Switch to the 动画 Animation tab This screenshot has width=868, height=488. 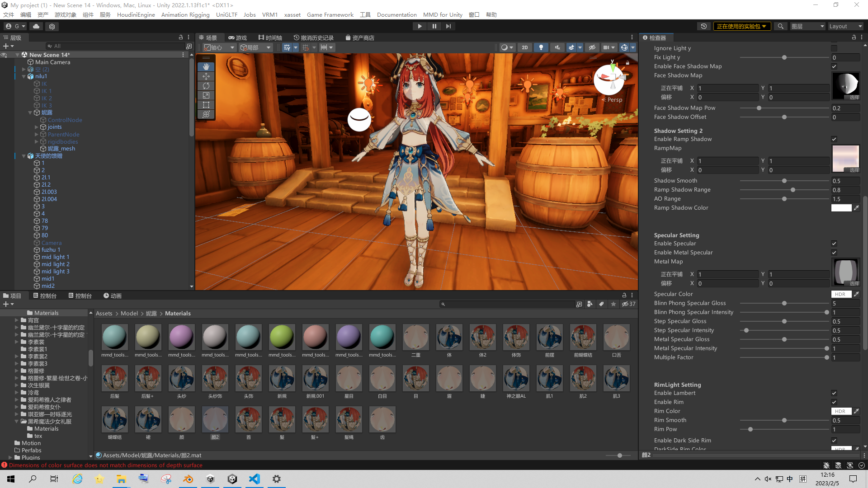113,296
